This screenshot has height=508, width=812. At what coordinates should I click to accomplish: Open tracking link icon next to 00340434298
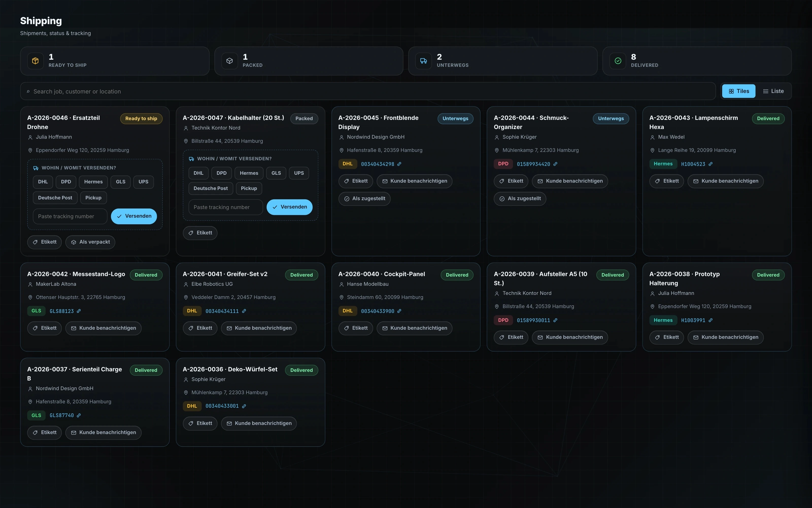point(399,164)
